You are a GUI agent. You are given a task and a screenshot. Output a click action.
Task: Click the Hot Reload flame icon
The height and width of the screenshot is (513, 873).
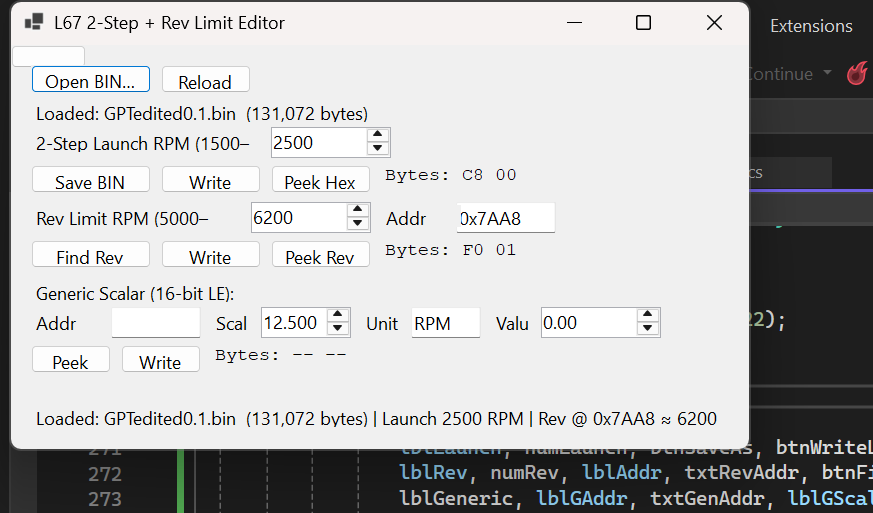[857, 73]
